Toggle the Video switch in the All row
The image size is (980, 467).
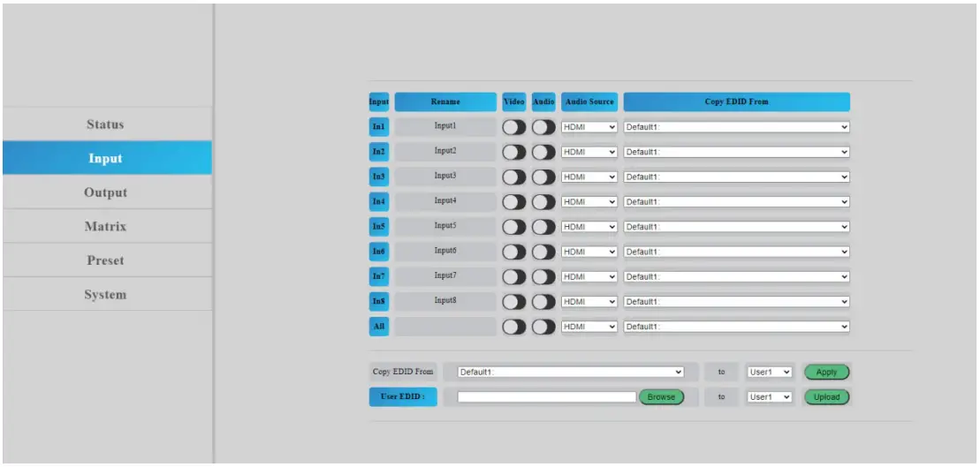[x=513, y=327]
